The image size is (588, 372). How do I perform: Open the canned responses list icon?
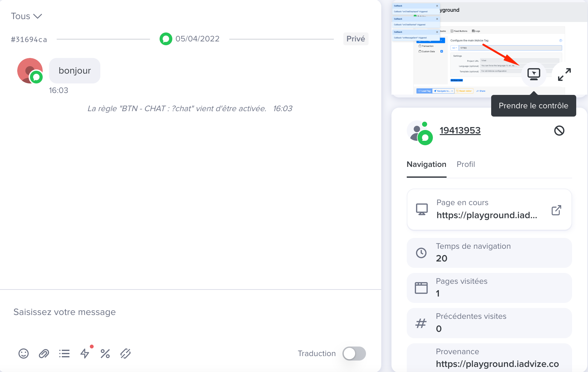[64, 354]
